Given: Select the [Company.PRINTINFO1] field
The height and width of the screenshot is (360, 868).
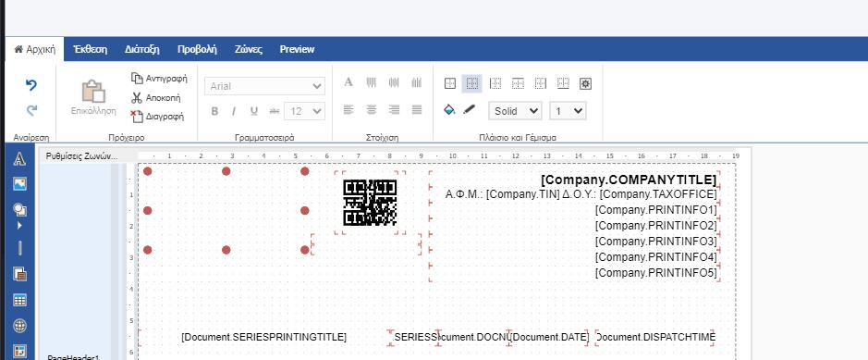Looking at the screenshot, I should tap(656, 210).
